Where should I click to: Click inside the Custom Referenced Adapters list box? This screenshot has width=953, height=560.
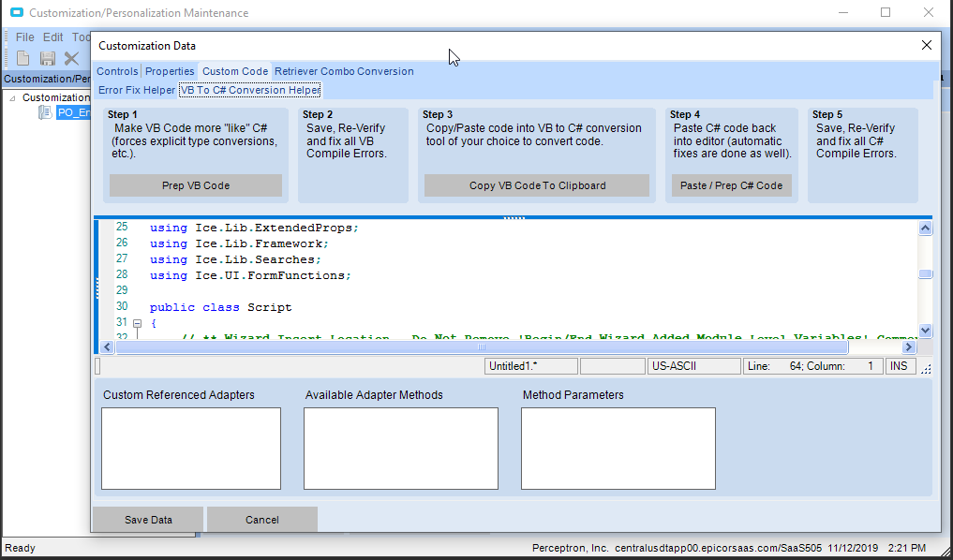click(x=191, y=449)
